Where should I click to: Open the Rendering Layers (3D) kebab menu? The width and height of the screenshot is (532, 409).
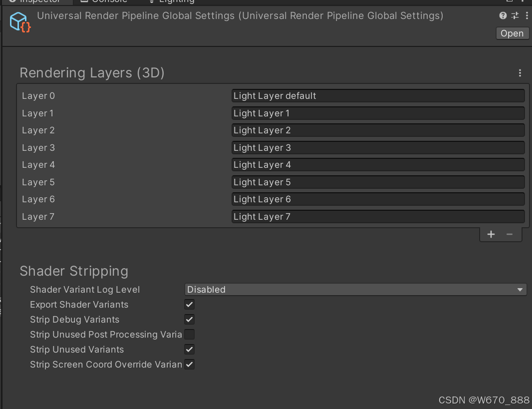pyautogui.click(x=520, y=73)
